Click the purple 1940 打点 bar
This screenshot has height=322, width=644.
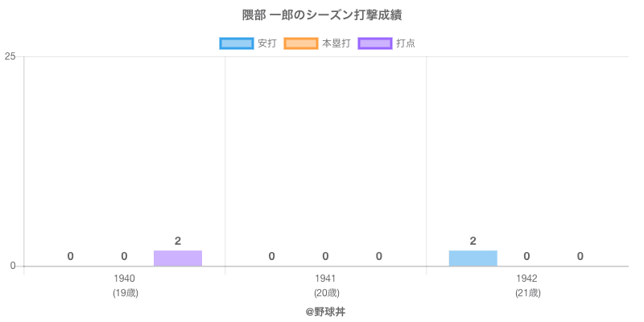178,258
